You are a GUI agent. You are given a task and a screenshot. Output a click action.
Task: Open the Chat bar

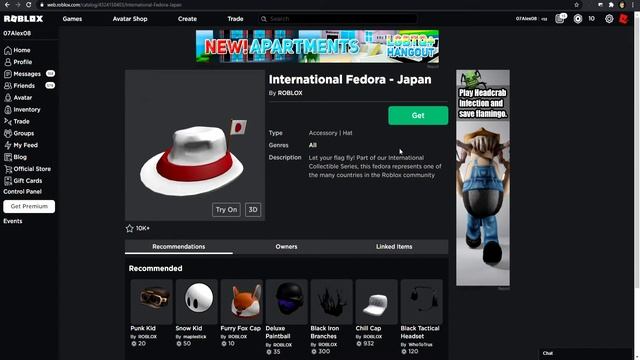point(586,353)
